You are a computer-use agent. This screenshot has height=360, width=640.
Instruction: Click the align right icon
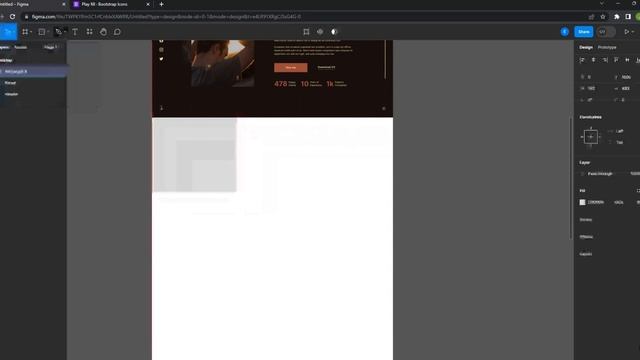[x=605, y=60]
